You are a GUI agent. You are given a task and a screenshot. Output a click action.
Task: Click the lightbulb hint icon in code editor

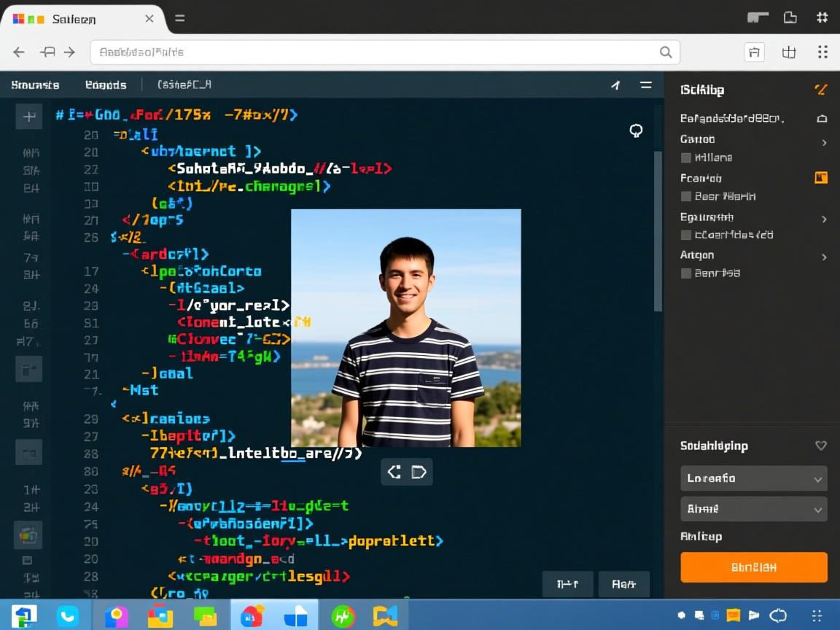636,131
